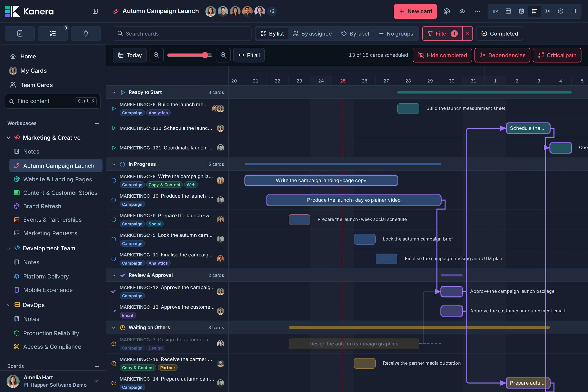Click the Find content field
This screenshot has width=588, height=392.
point(53,101)
